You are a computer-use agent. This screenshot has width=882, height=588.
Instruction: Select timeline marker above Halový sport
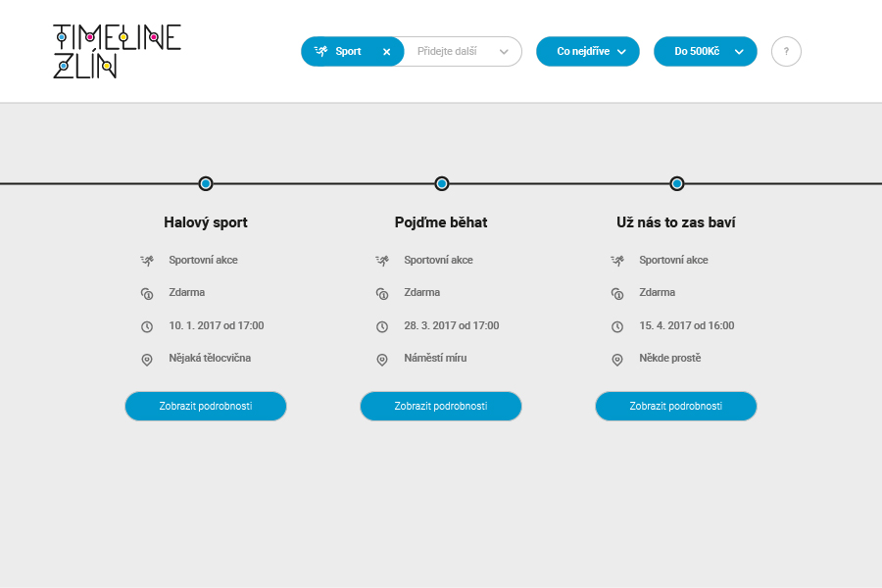[206, 183]
